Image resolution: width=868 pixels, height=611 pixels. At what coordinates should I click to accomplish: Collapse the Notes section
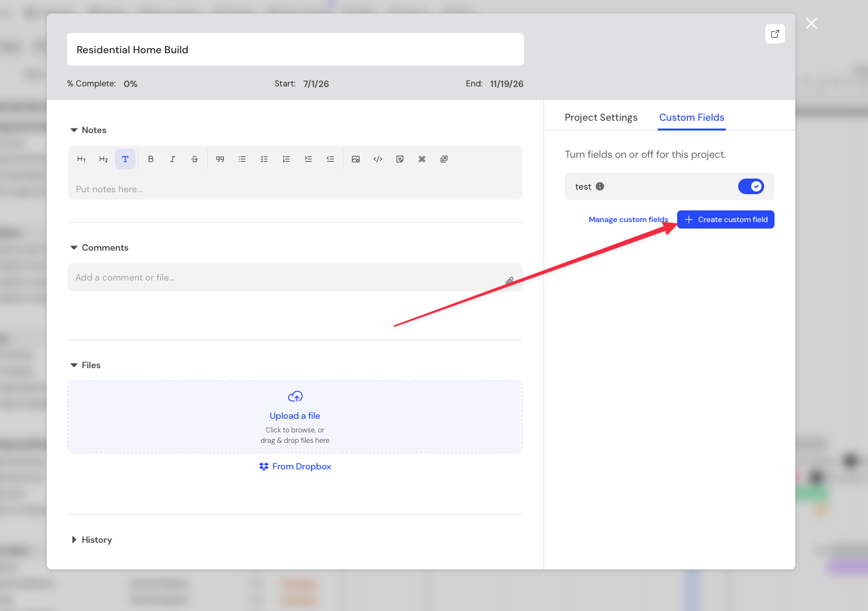coord(74,131)
